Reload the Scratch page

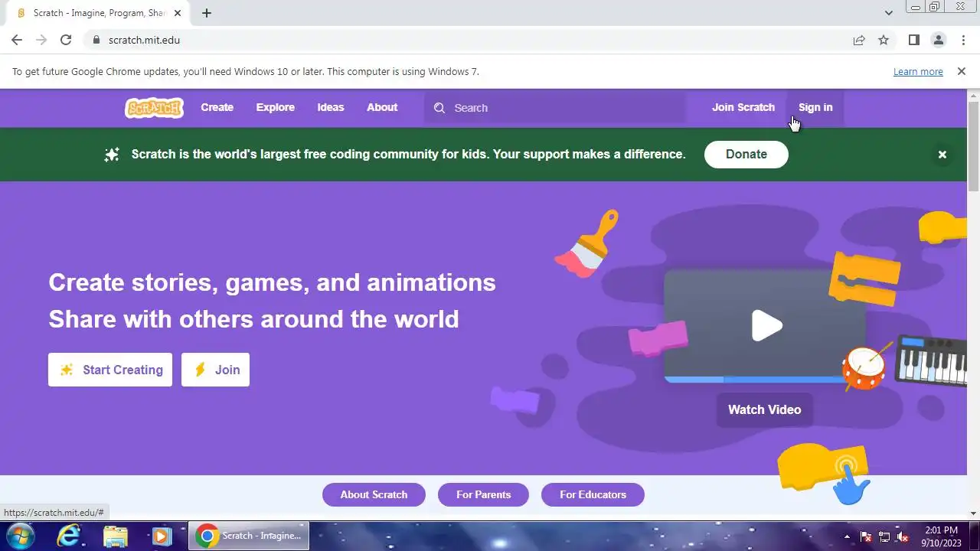(x=66, y=40)
